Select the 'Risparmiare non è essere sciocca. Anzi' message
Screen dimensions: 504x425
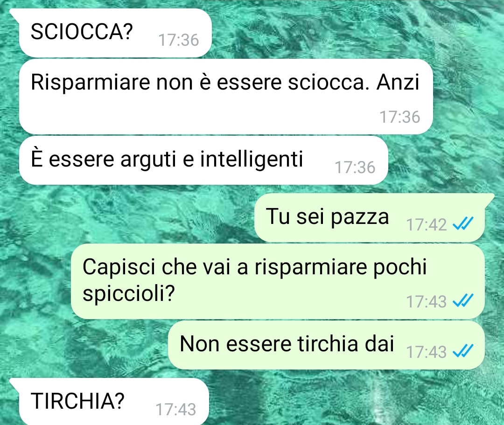click(x=226, y=97)
